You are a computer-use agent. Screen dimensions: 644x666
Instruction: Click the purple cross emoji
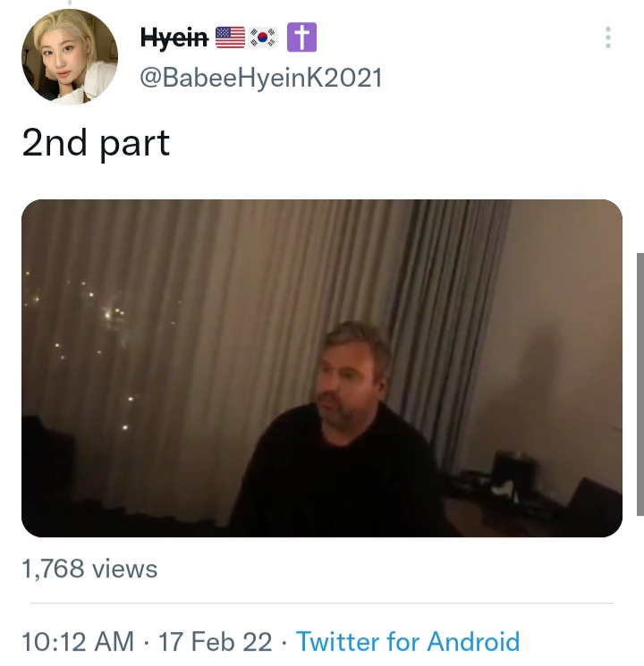click(x=302, y=38)
